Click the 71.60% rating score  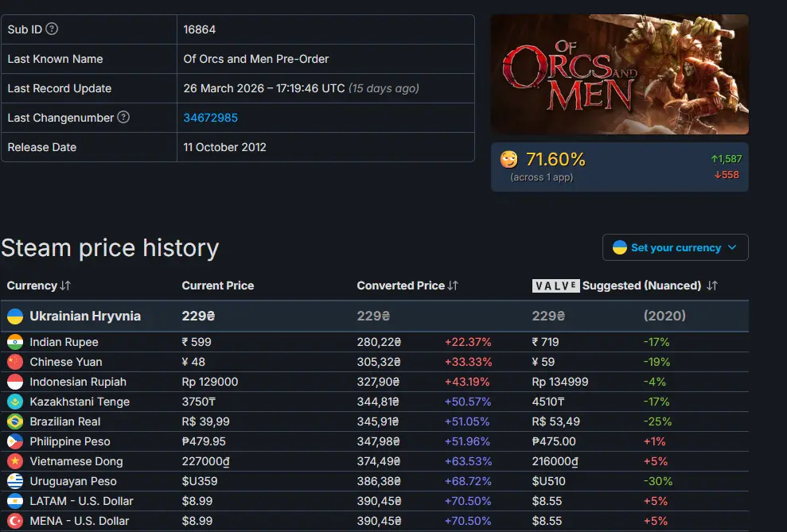tap(555, 160)
